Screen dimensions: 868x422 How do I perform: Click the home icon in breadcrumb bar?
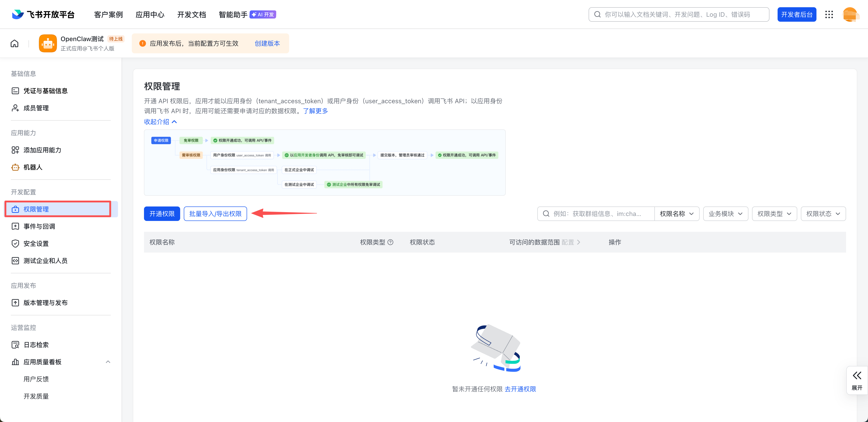(x=14, y=43)
